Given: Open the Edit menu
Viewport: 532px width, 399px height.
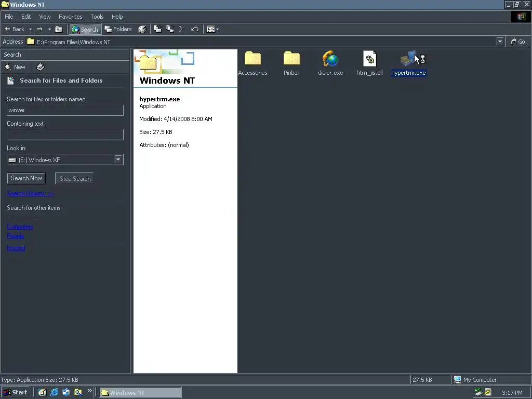Looking at the screenshot, I should tap(26, 17).
